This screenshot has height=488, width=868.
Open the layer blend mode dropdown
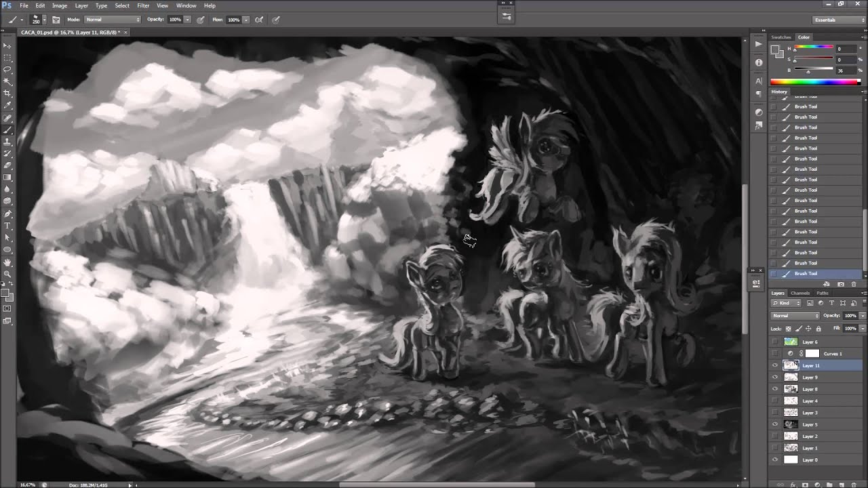point(795,316)
